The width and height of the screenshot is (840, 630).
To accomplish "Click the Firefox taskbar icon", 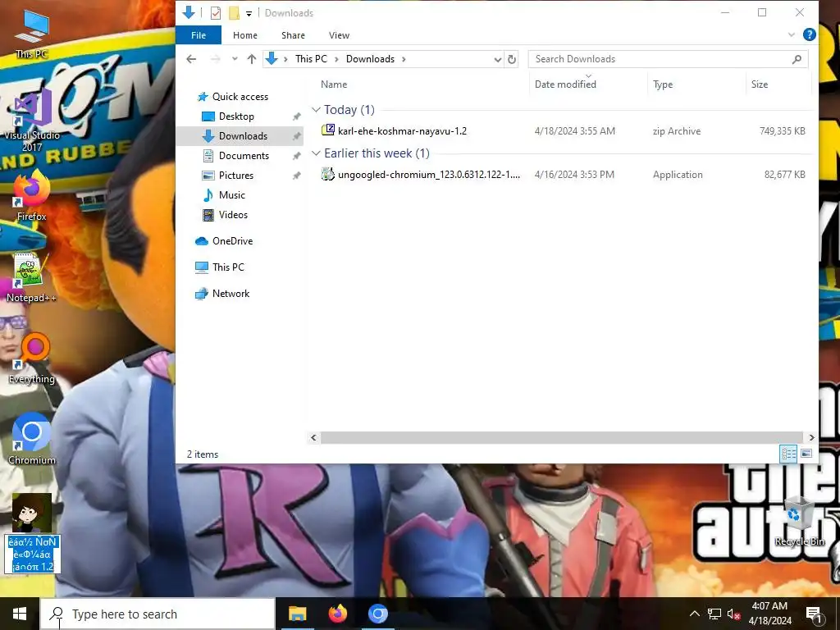I will pos(337,614).
